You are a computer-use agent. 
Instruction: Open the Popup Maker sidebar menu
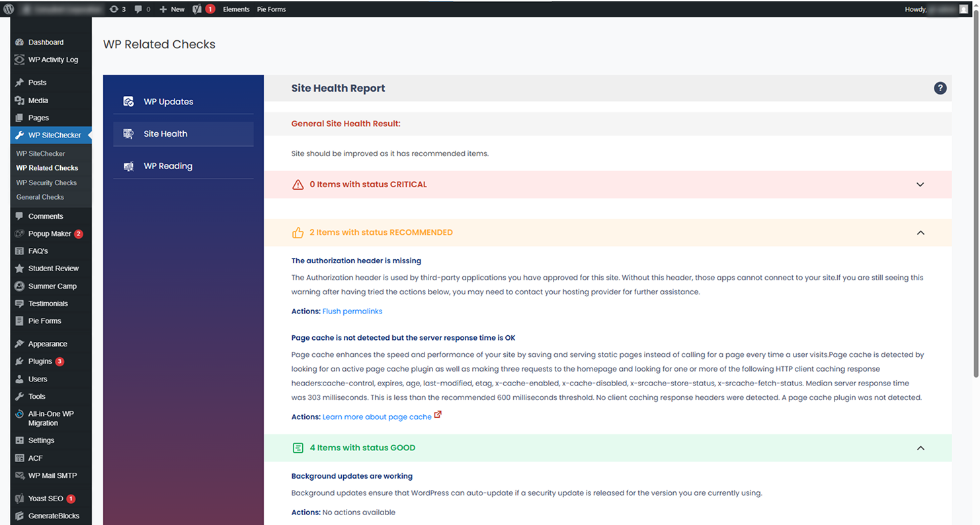(49, 233)
